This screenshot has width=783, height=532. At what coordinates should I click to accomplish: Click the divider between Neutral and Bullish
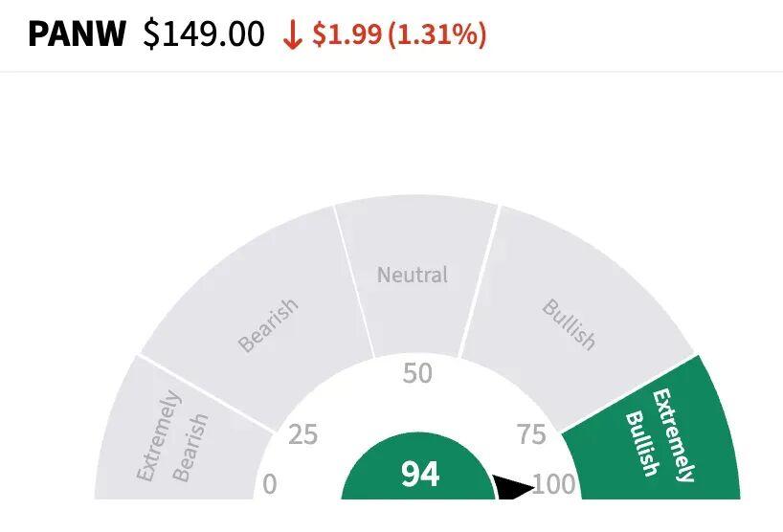coord(480,281)
